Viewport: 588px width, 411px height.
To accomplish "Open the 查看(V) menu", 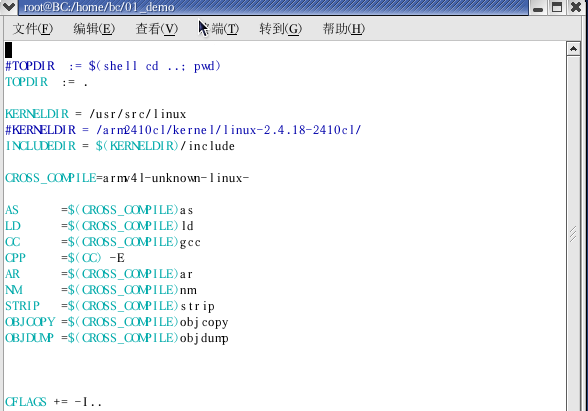I will click(x=156, y=29).
